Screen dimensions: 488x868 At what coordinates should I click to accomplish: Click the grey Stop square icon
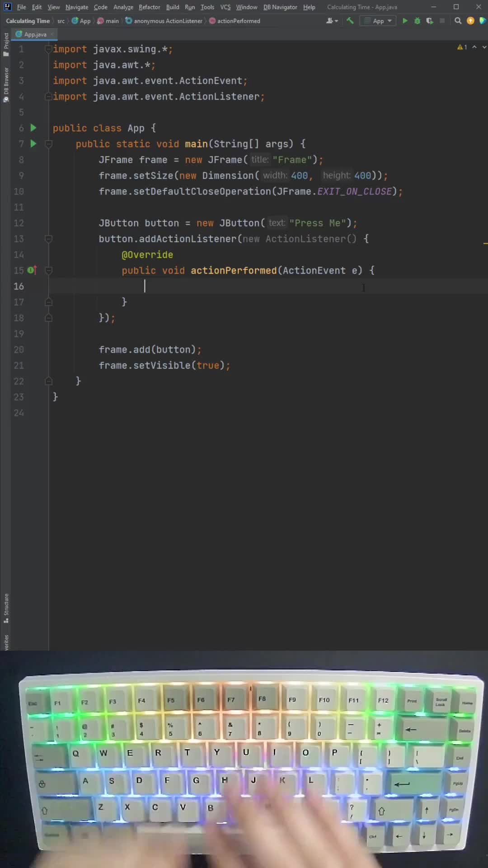tap(442, 21)
